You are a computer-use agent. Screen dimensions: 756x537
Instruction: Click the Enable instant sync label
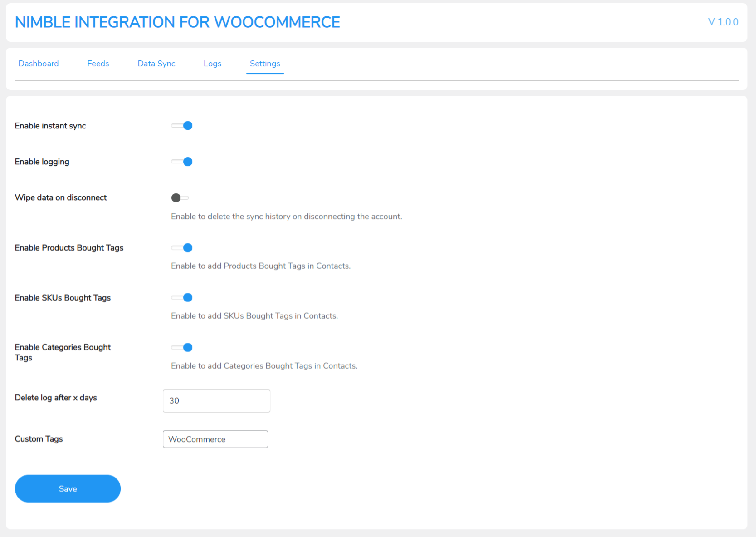(x=50, y=126)
